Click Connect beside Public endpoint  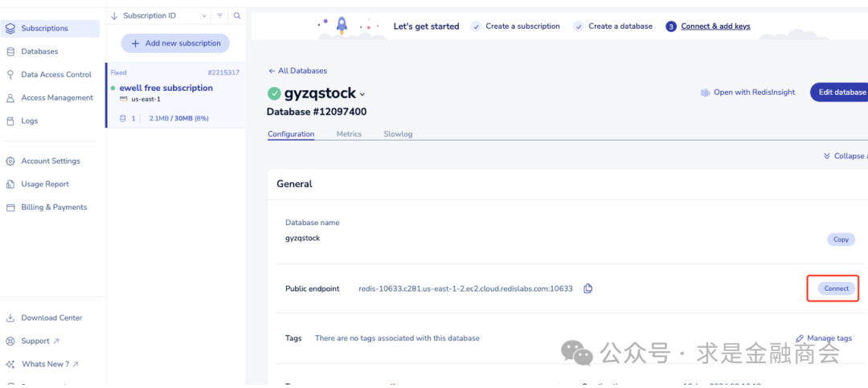[x=837, y=288]
